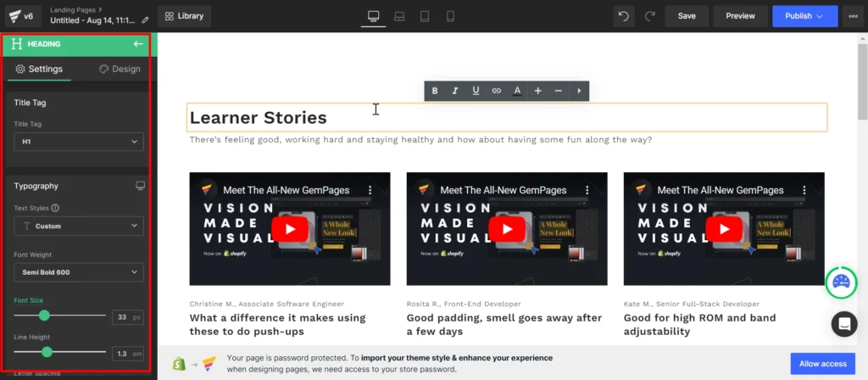Switch to the Design tab
Image resolution: width=868 pixels, height=380 pixels.
click(120, 69)
